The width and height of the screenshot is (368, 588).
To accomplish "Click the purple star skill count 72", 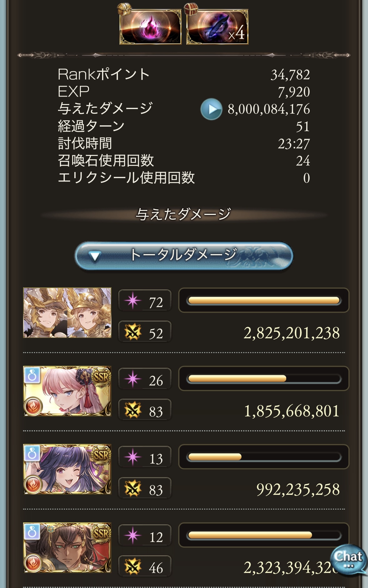I will click(x=145, y=301).
